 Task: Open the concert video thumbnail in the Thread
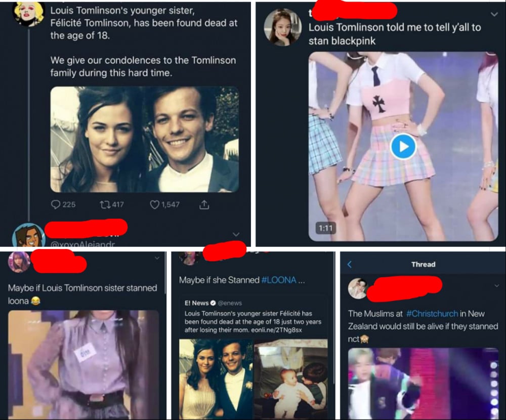coord(424,384)
